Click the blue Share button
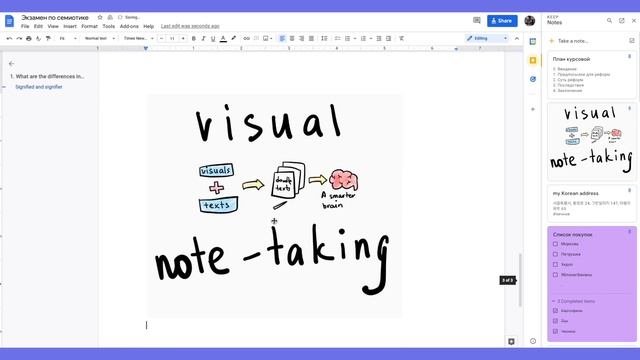The image size is (640, 360). tap(502, 21)
